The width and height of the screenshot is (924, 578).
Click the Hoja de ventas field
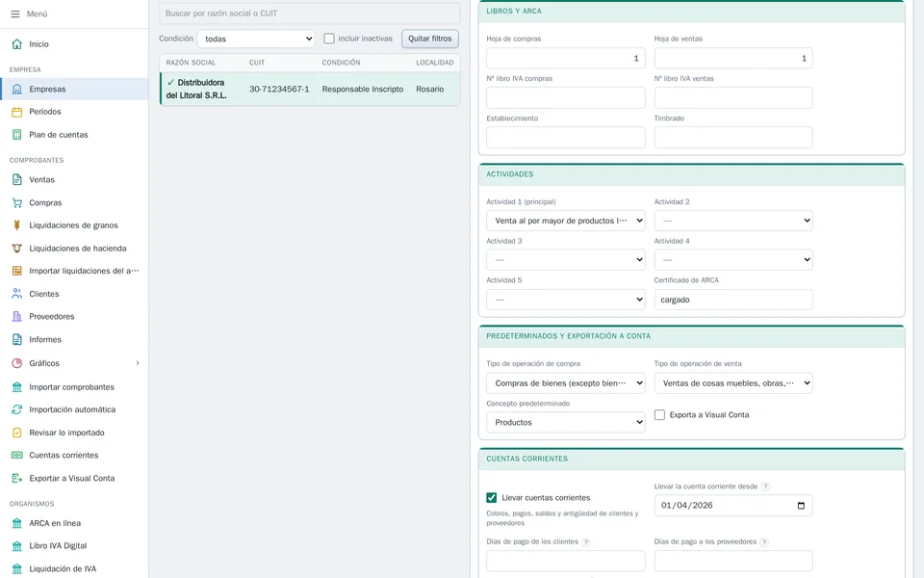tap(733, 59)
